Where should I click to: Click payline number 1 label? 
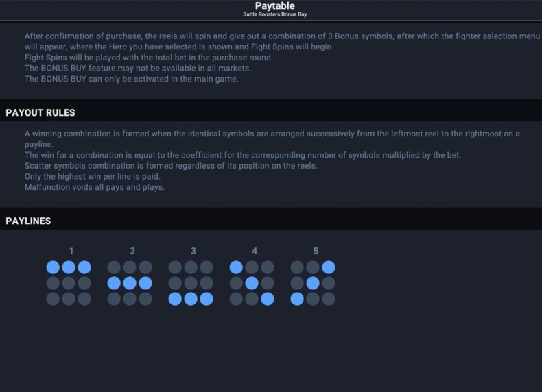pyautogui.click(x=71, y=251)
